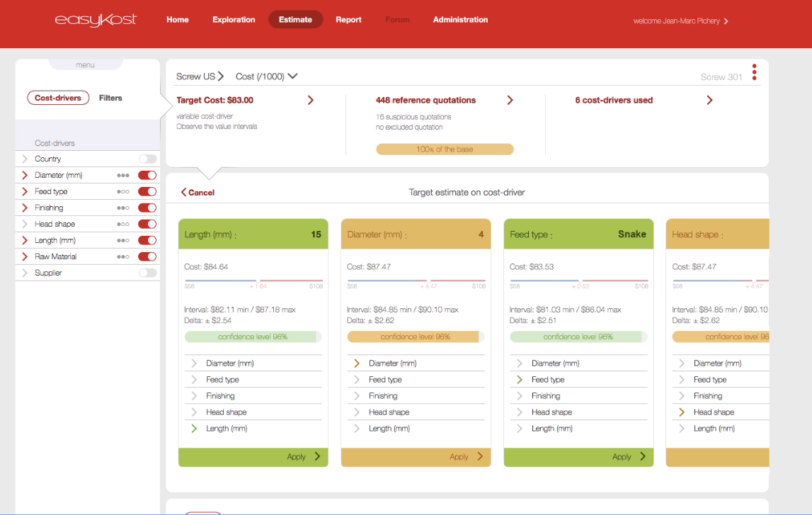The width and height of the screenshot is (812, 515).
Task: Open the 6 cost-drivers used arrow
Action: 709,100
